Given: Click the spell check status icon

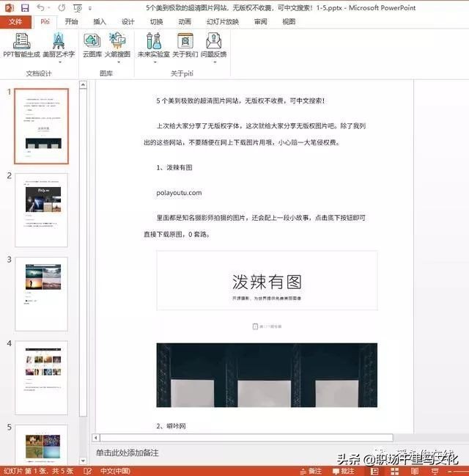Looking at the screenshot, I should (x=88, y=471).
